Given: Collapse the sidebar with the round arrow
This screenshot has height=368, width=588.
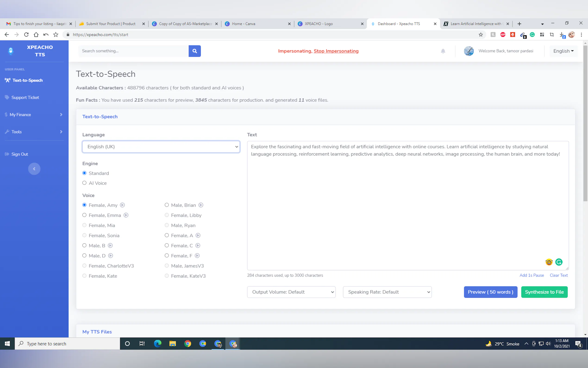Looking at the screenshot, I should click(34, 169).
